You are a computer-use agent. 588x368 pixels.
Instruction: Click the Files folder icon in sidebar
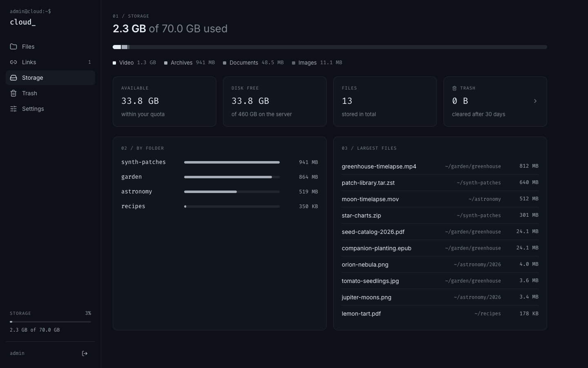coord(13,47)
